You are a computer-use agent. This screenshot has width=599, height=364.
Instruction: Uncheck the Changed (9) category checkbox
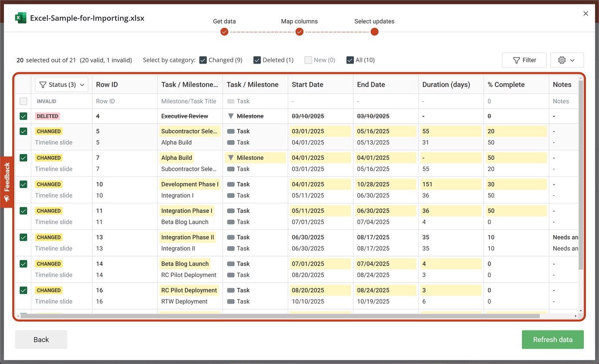[x=203, y=60]
